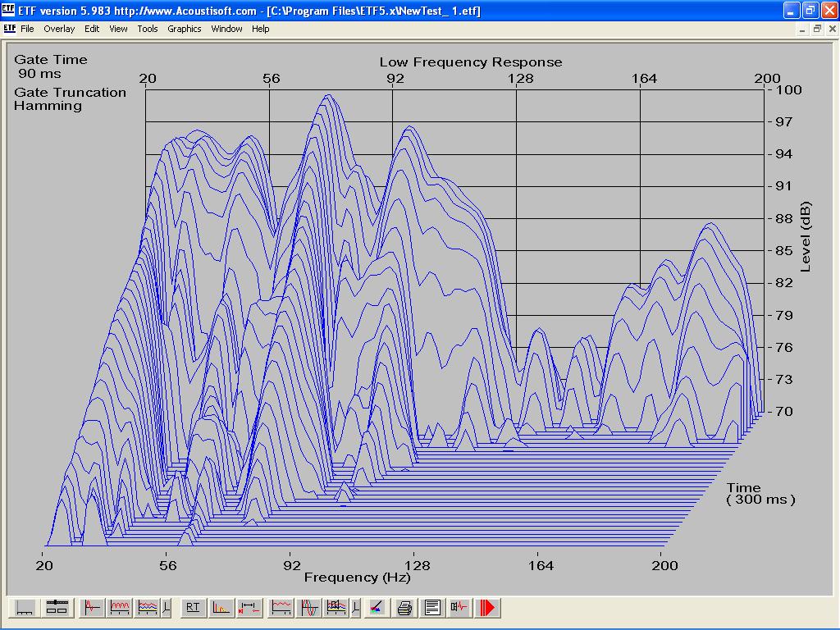Click the RT reverberation time toolbar button
This screenshot has width=840, height=630.
[x=193, y=608]
